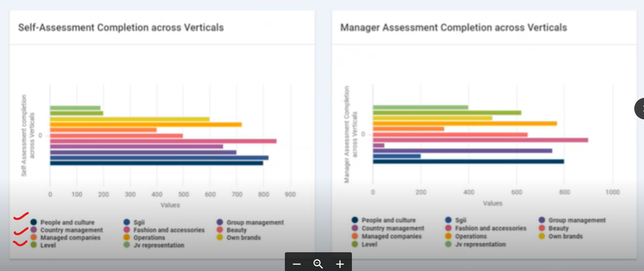Hide Beauty series in Manager Assessment legend

pyautogui.click(x=558, y=228)
